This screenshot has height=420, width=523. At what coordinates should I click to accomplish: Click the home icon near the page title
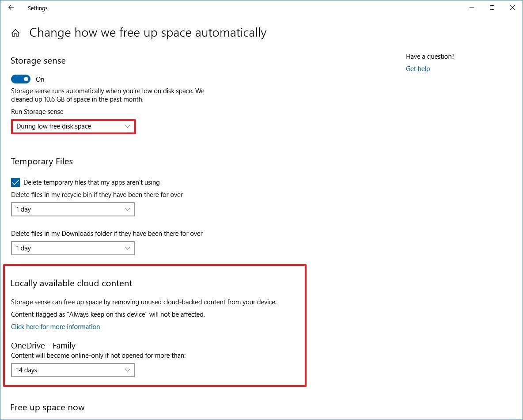pyautogui.click(x=15, y=32)
